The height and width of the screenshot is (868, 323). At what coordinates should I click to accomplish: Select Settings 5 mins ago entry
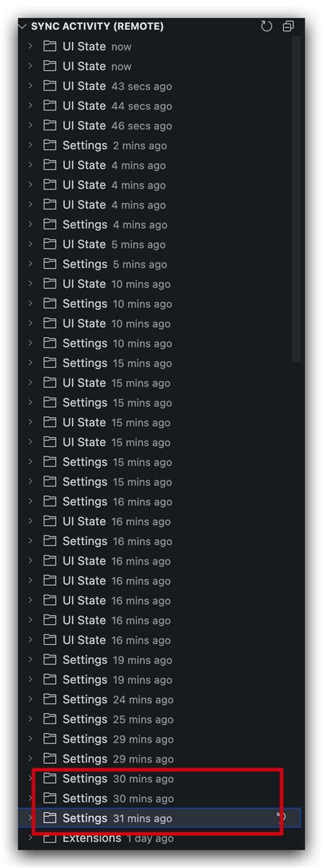pyautogui.click(x=159, y=264)
